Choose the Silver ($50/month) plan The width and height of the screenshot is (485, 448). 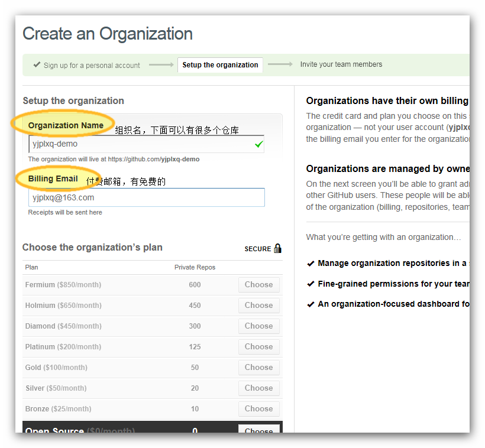tap(259, 388)
